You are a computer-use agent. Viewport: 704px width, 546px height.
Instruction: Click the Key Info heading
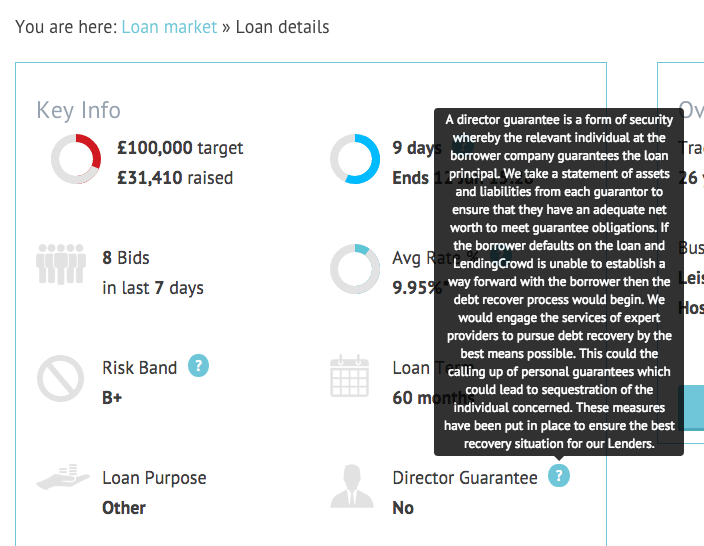79,110
